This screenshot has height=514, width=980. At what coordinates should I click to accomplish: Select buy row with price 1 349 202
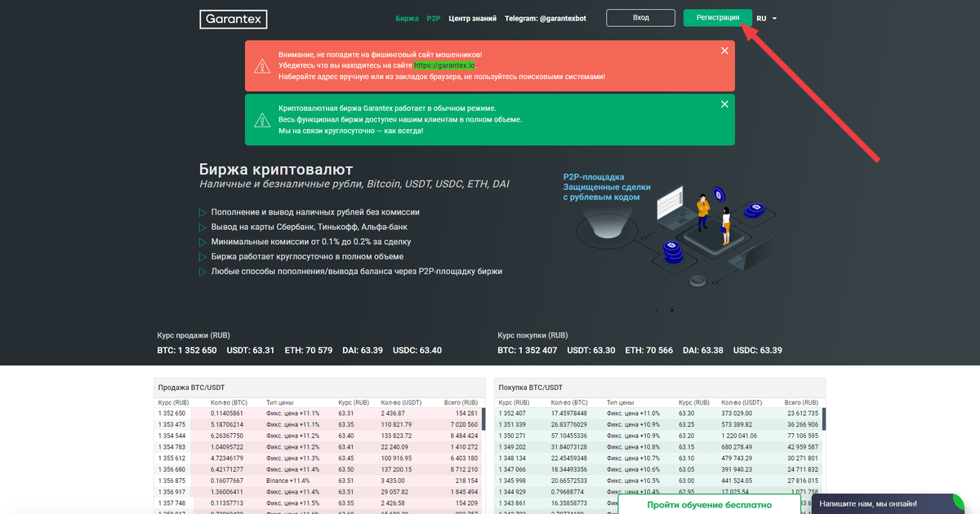[659, 447]
